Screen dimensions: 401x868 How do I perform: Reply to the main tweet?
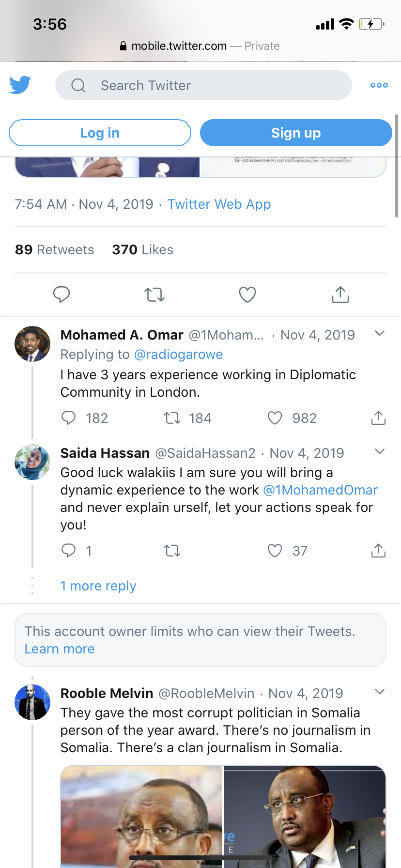[62, 294]
